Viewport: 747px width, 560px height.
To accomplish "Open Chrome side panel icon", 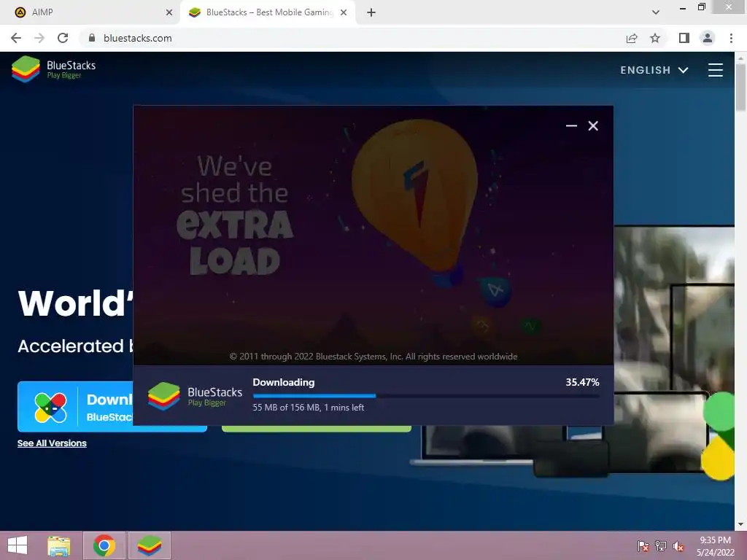I will coord(684,38).
